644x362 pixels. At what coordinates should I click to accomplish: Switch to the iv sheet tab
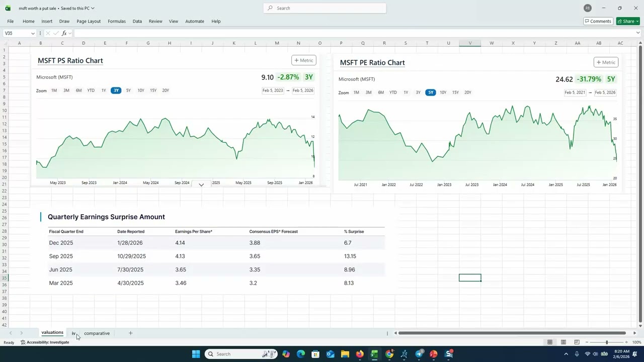coord(73,333)
